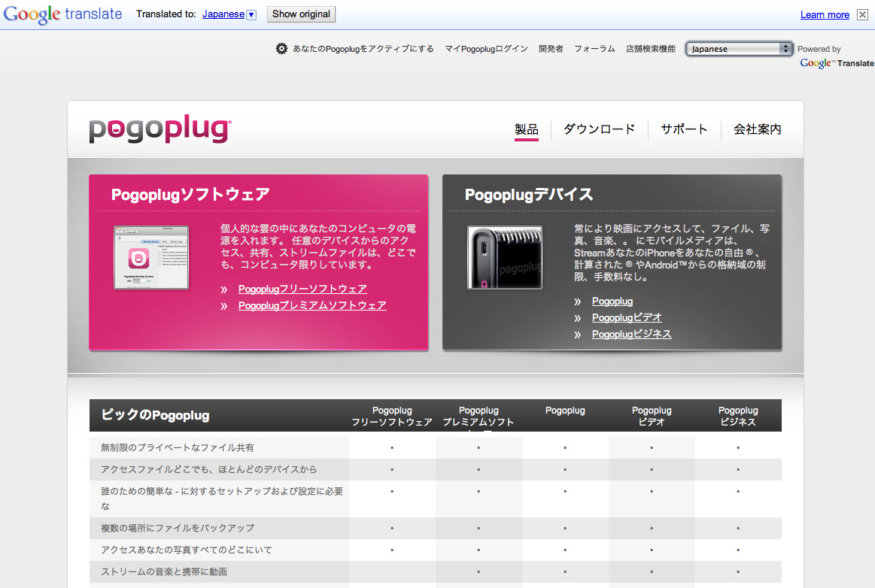Click the Japanese language link in translate bar

click(223, 14)
